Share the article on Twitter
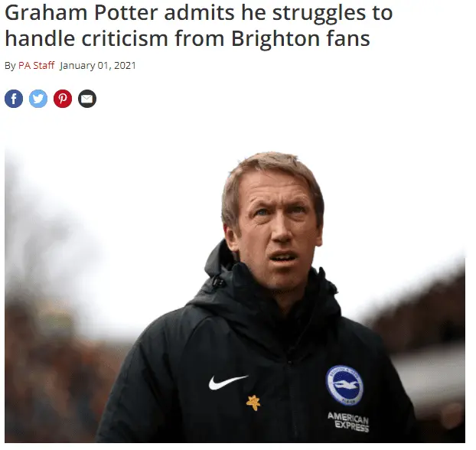 [38, 99]
